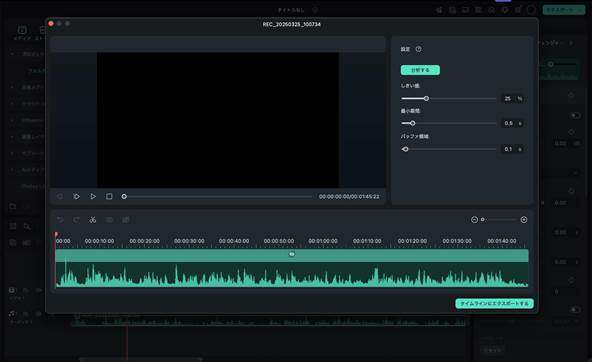Viewport: 592px width, 362px height.
Task: Click the 00:01:20:00 ruler mark
Action: (412, 241)
